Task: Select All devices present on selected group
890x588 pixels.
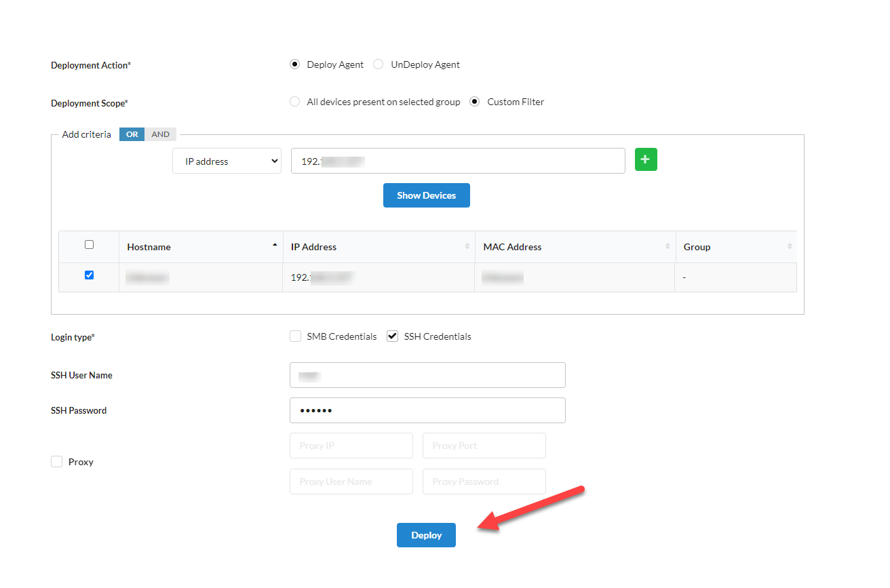Action: click(x=295, y=101)
